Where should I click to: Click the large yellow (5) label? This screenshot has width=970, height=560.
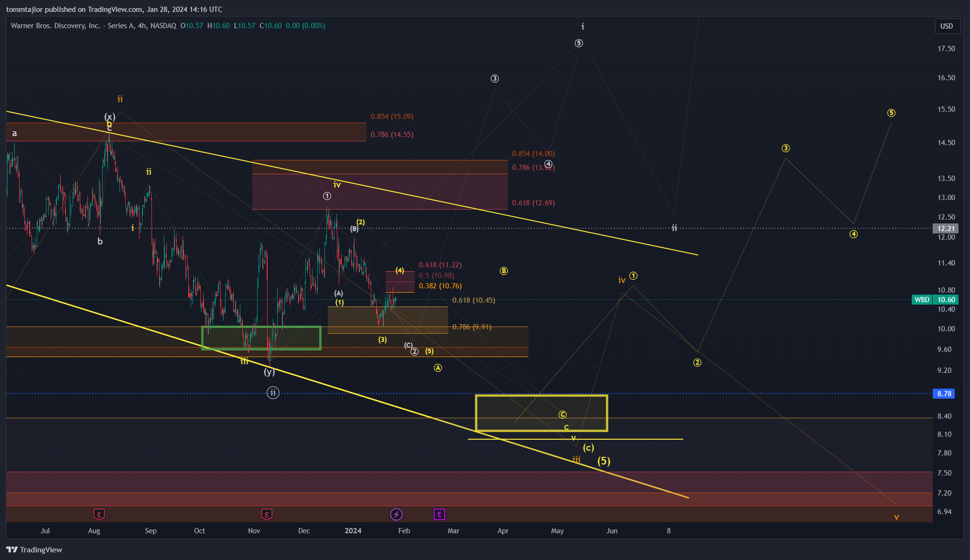(x=604, y=461)
